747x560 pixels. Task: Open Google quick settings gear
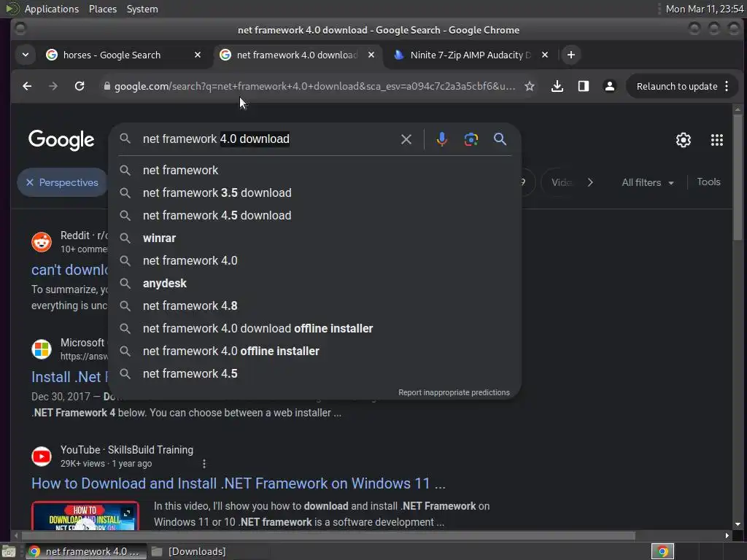[x=683, y=139]
